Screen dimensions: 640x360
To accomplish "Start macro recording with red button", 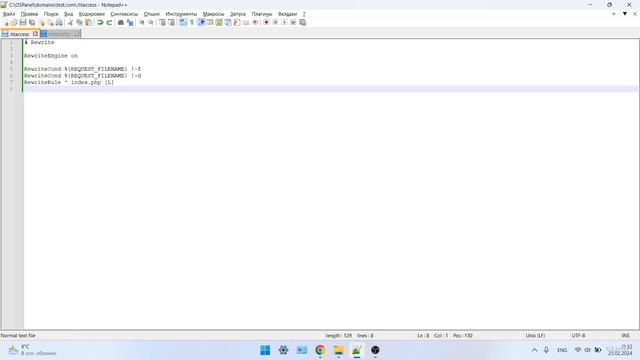I will (x=266, y=22).
